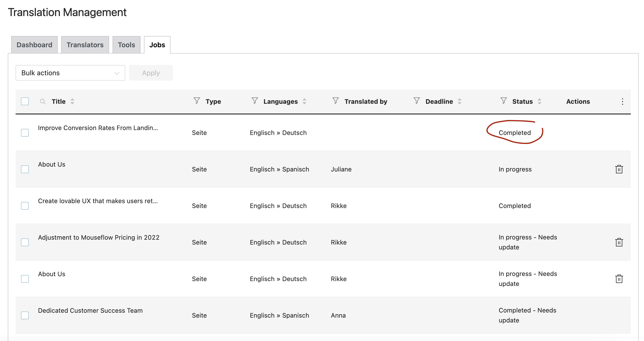The height and width of the screenshot is (341, 644).
Task: Open the Improve Conversion Rates job title
Action: coord(98,128)
